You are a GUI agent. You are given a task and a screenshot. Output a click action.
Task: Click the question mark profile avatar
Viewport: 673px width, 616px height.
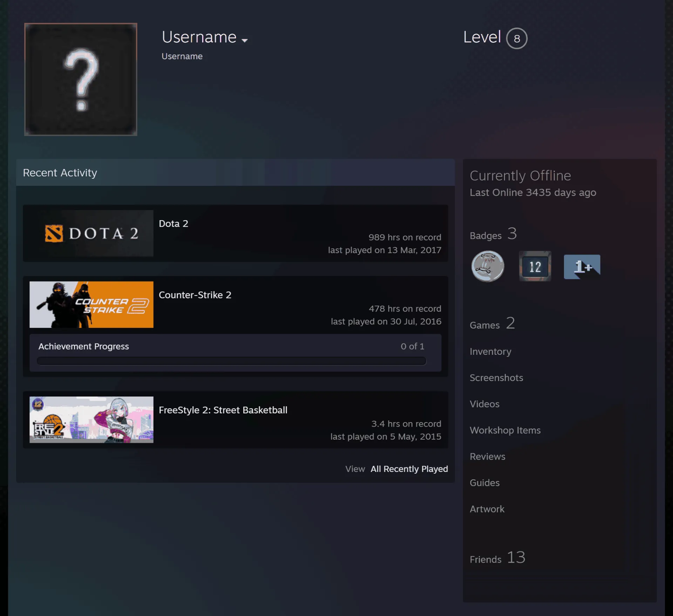pyautogui.click(x=81, y=79)
